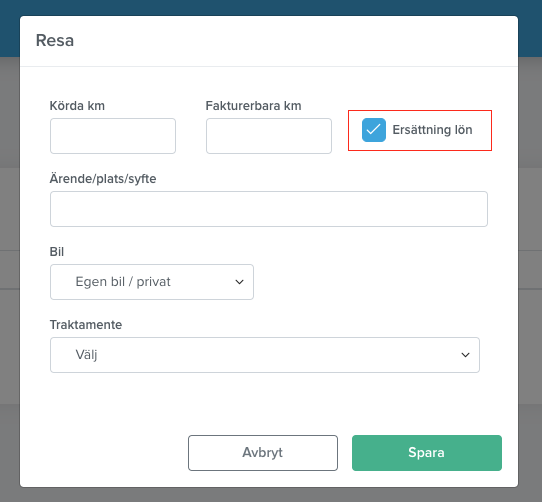Click the 'Ersättning lön' label text
The width and height of the screenshot is (542, 502).
click(432, 130)
